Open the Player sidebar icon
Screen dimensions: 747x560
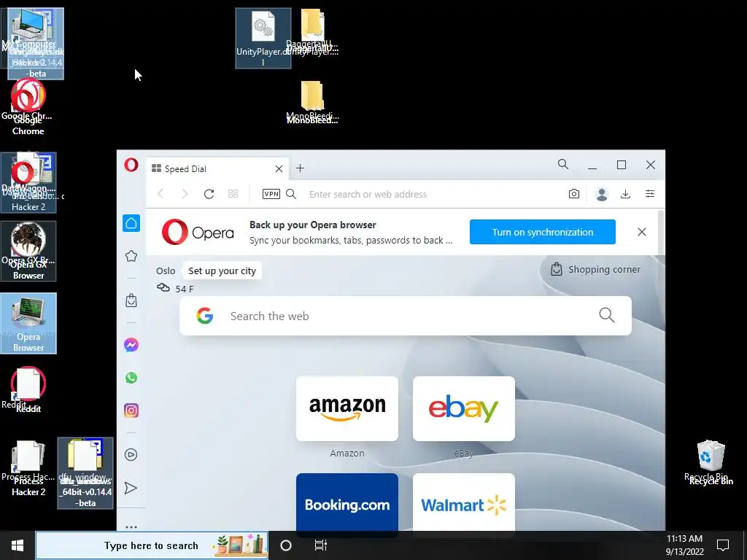[x=131, y=455]
